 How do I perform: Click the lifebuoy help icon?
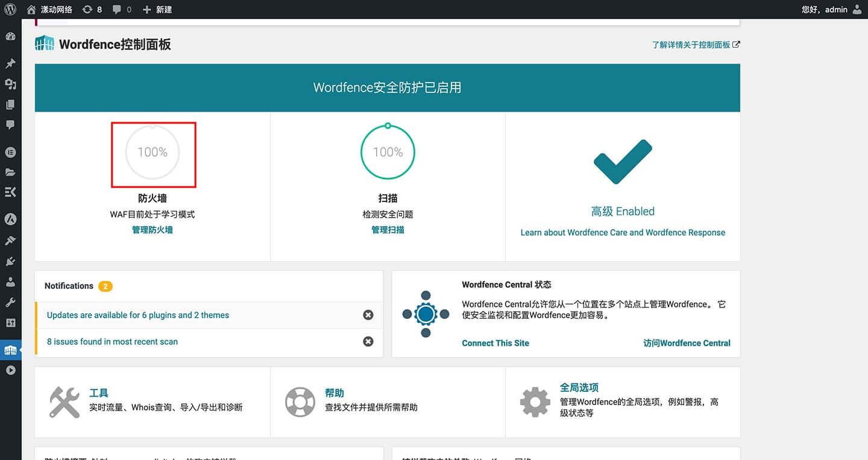point(300,402)
